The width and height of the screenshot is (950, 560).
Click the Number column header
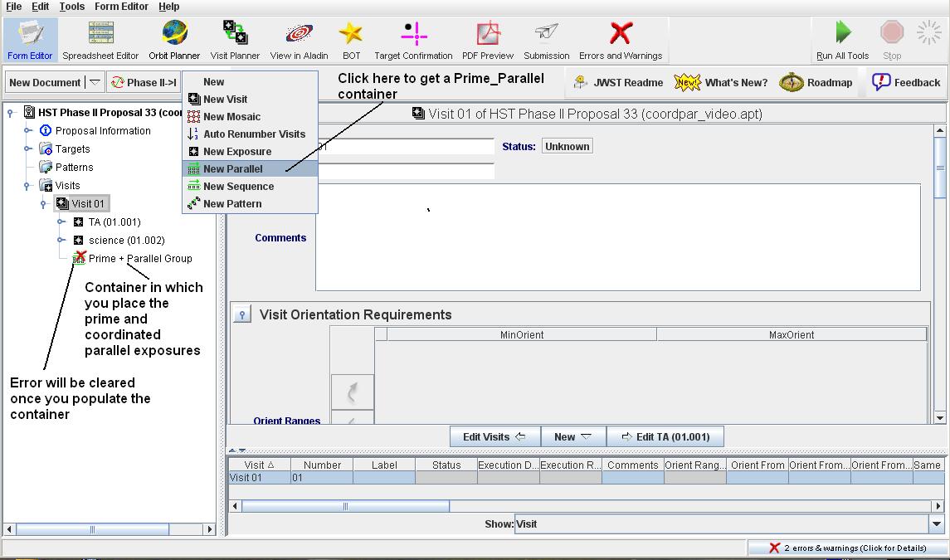click(x=322, y=465)
